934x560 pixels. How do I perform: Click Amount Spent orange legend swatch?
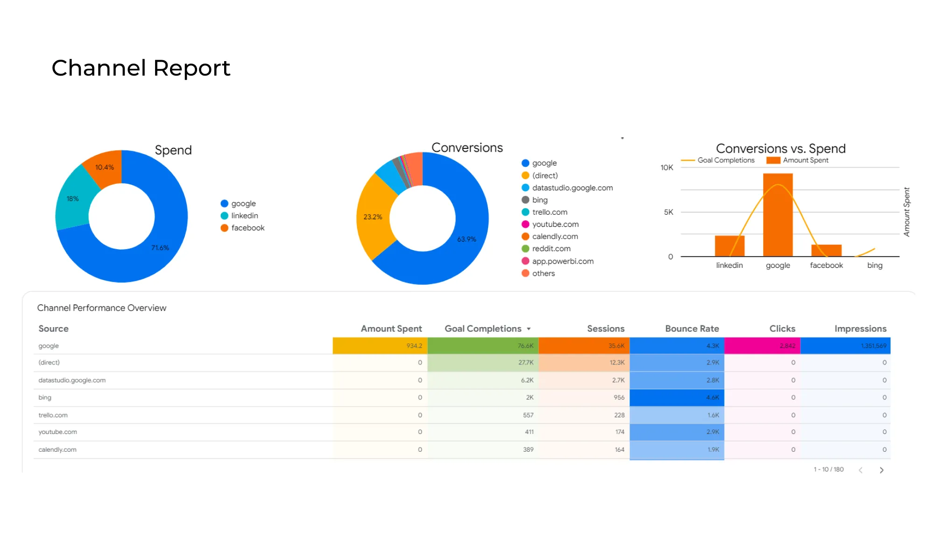[773, 160]
